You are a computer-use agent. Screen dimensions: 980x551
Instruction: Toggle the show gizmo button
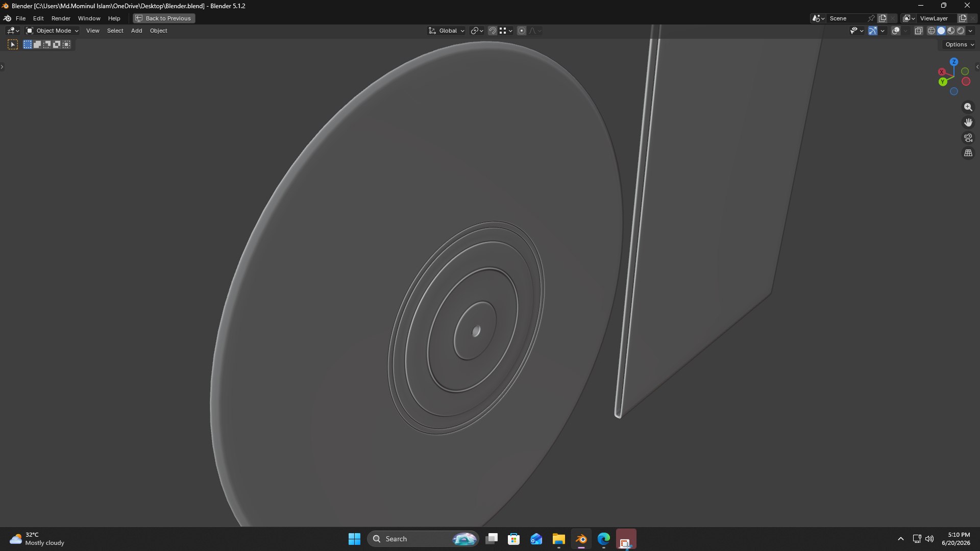point(873,31)
